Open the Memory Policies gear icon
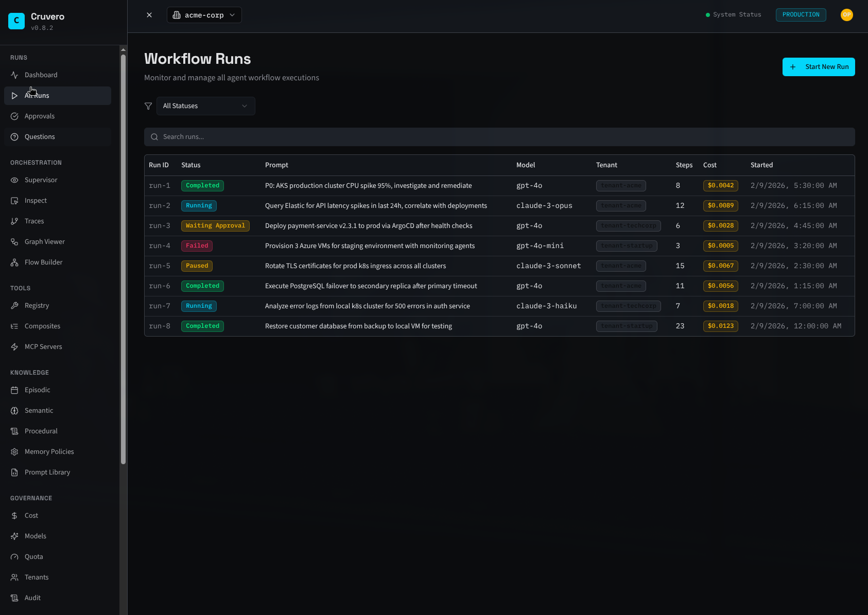This screenshot has width=868, height=615. (x=15, y=451)
